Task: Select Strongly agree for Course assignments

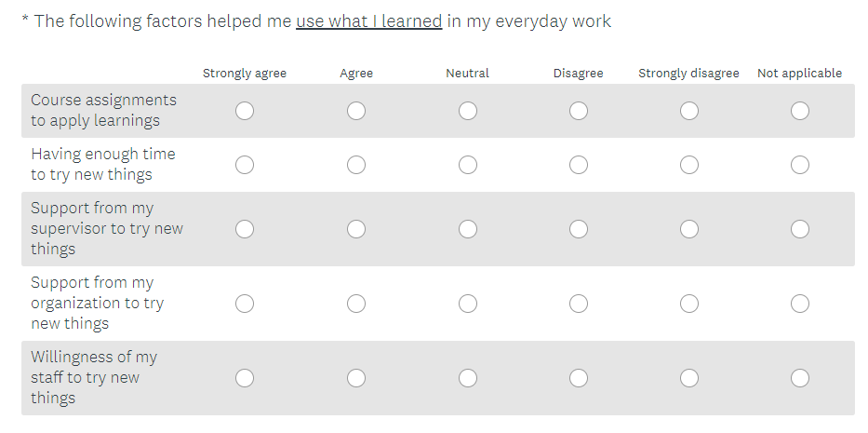Action: [x=245, y=111]
